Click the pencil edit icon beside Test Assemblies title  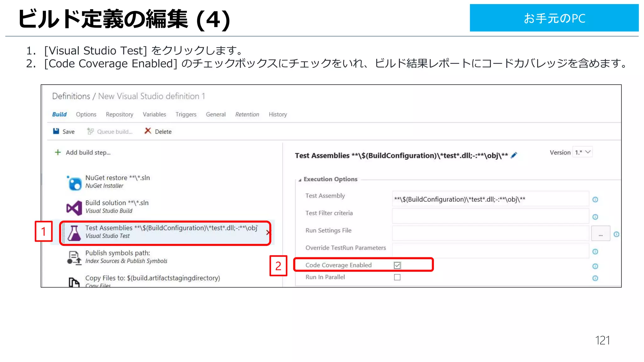(x=514, y=155)
